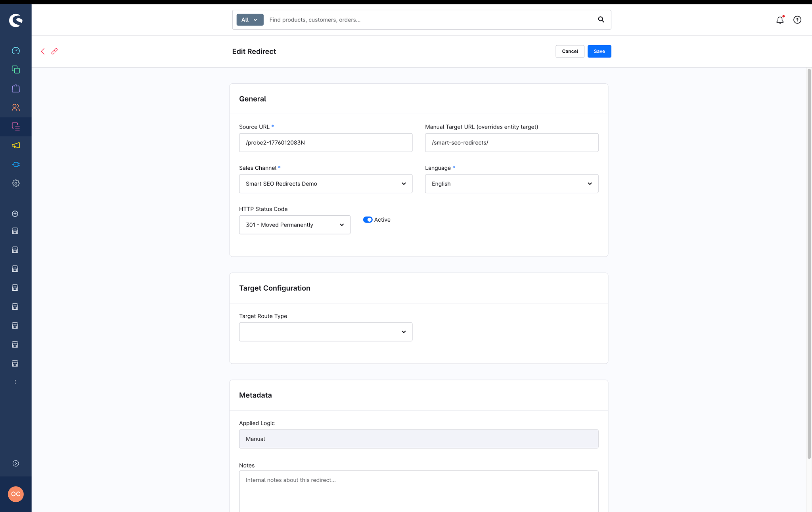812x512 pixels.
Task: Focus the Manual Target URL field
Action: [511, 143]
